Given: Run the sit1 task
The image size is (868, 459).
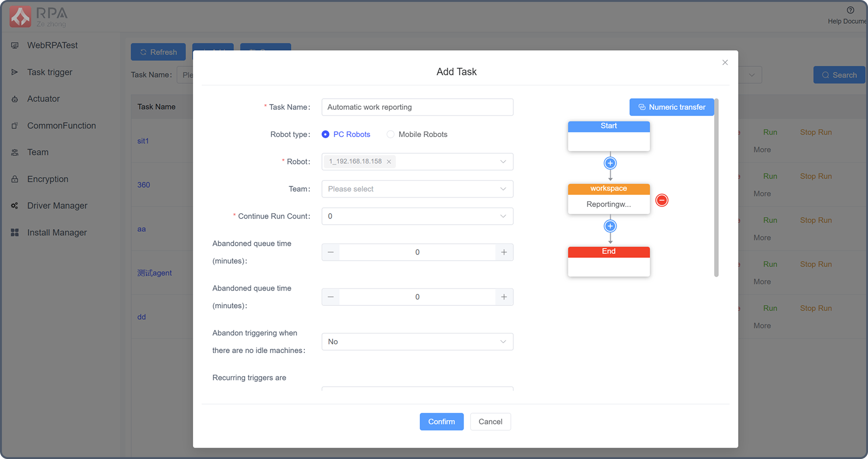Looking at the screenshot, I should pos(770,132).
